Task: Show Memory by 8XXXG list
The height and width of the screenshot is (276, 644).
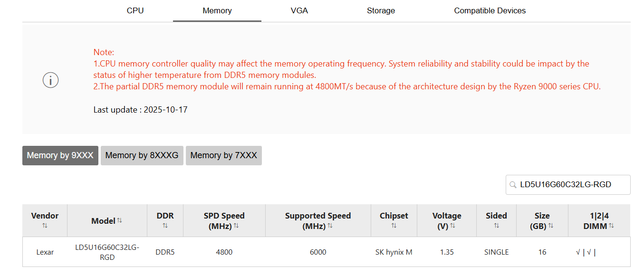Action: [x=142, y=155]
